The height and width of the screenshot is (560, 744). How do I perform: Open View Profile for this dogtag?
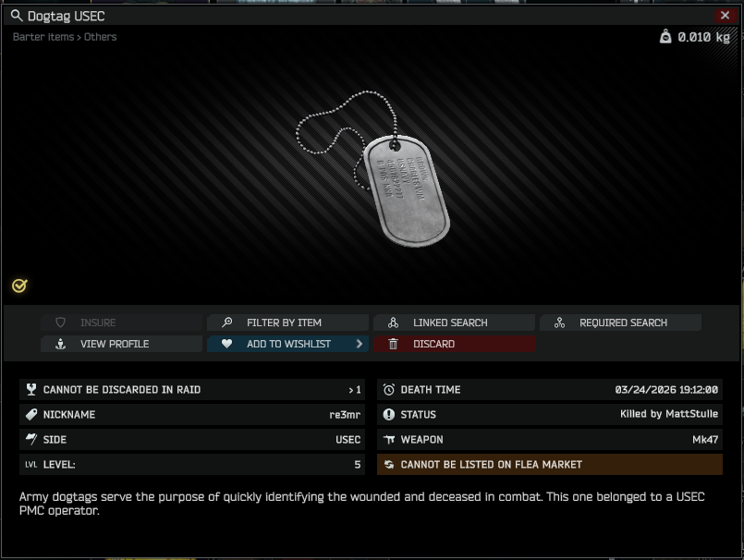pyautogui.click(x=121, y=344)
